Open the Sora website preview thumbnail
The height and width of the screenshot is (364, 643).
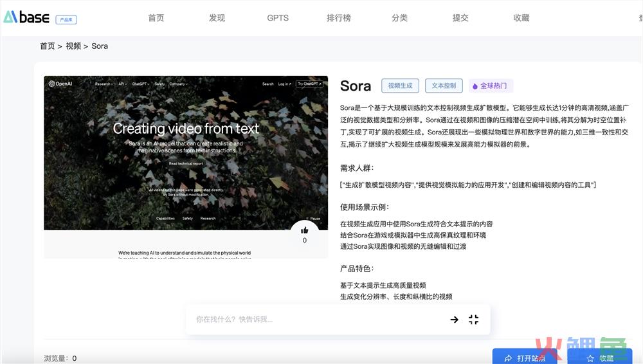click(x=186, y=167)
